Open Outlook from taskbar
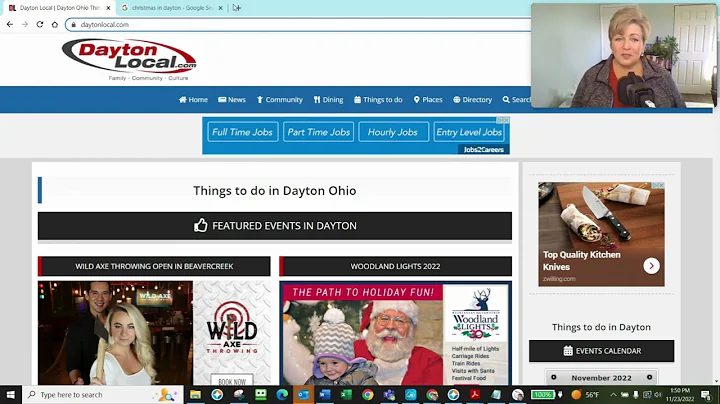Image resolution: width=720 pixels, height=404 pixels. pyautogui.click(x=304, y=395)
